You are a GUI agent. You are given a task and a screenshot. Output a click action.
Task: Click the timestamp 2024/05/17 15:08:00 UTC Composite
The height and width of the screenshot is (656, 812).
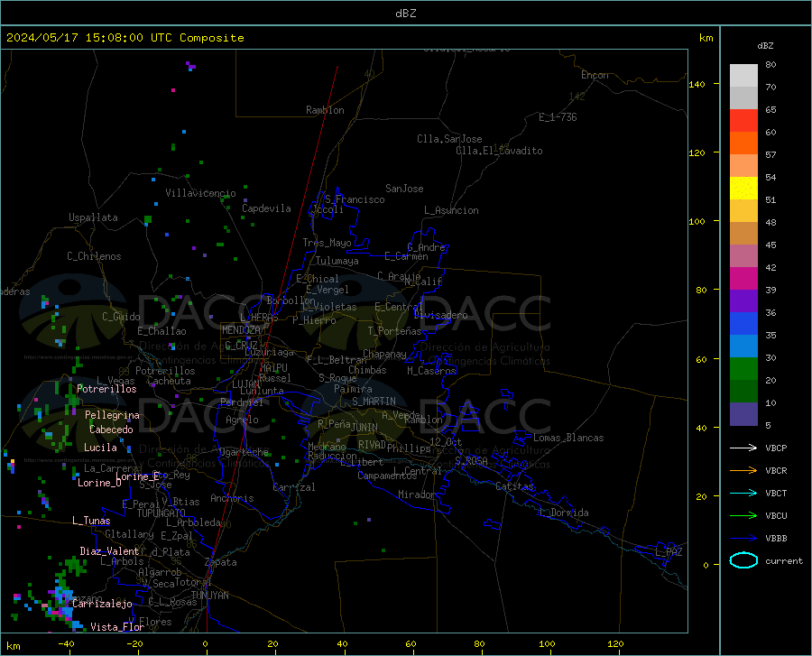tap(125, 38)
